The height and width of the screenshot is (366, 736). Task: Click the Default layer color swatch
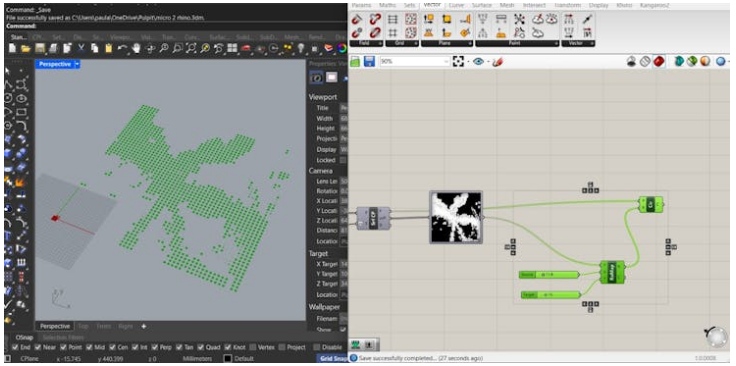click(x=228, y=359)
